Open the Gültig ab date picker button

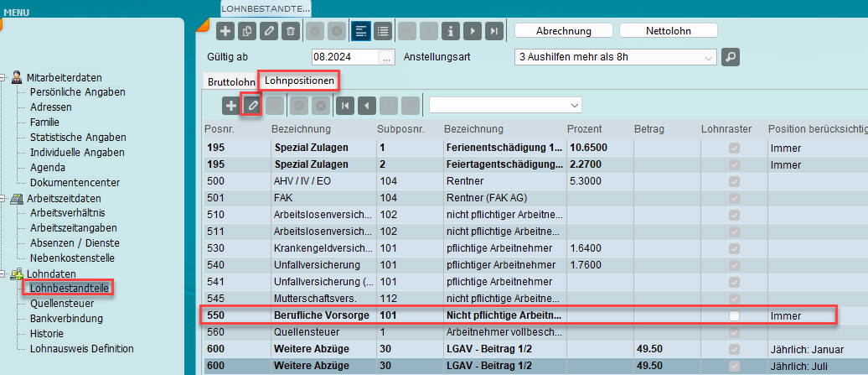(386, 57)
